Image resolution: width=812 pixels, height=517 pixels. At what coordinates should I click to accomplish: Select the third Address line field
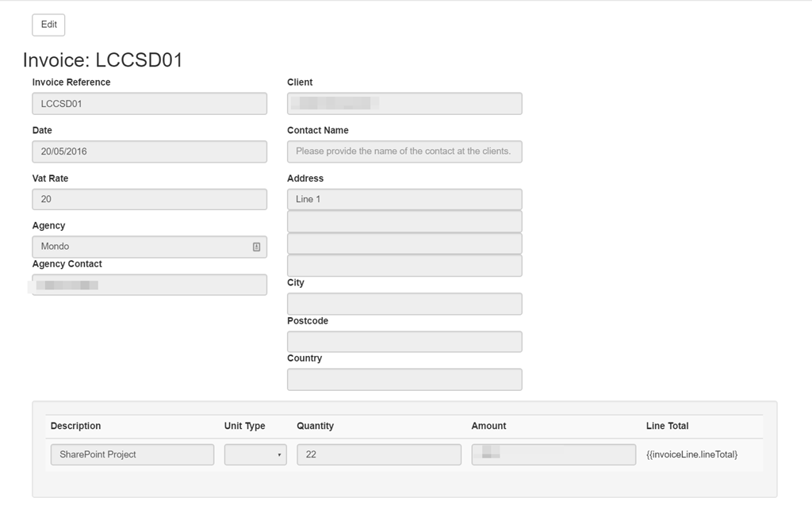point(404,243)
